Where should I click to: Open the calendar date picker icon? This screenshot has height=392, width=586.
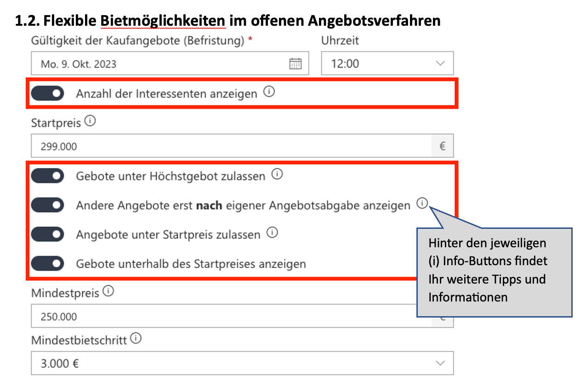point(295,63)
